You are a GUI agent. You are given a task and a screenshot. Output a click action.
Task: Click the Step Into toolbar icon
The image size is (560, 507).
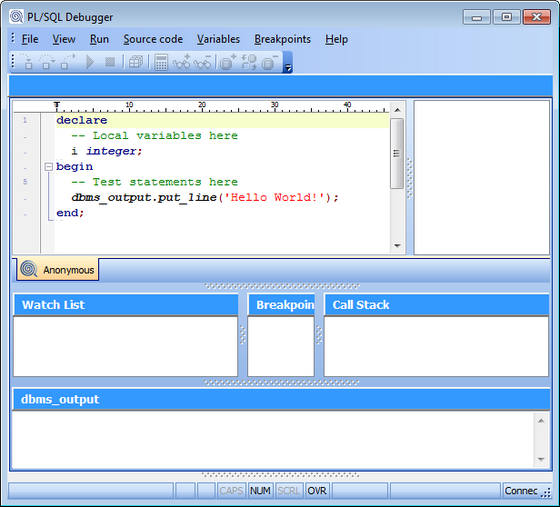[x=28, y=62]
